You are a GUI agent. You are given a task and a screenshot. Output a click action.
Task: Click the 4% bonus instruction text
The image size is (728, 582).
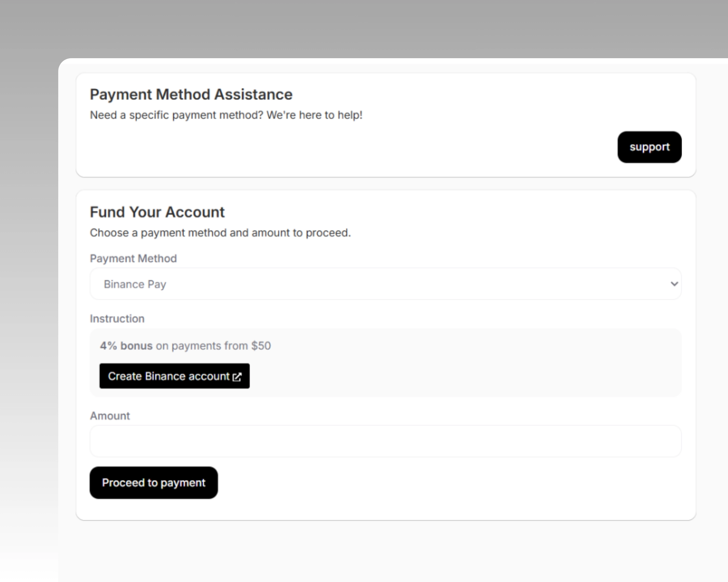[185, 345]
